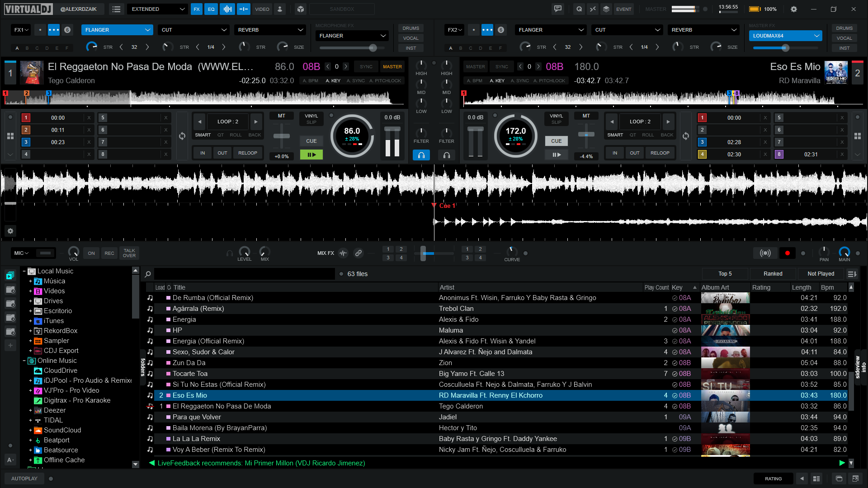This screenshot has width=868, height=488.
Task: Toggle deck 1 VINYL SLIP mode
Action: 311,119
